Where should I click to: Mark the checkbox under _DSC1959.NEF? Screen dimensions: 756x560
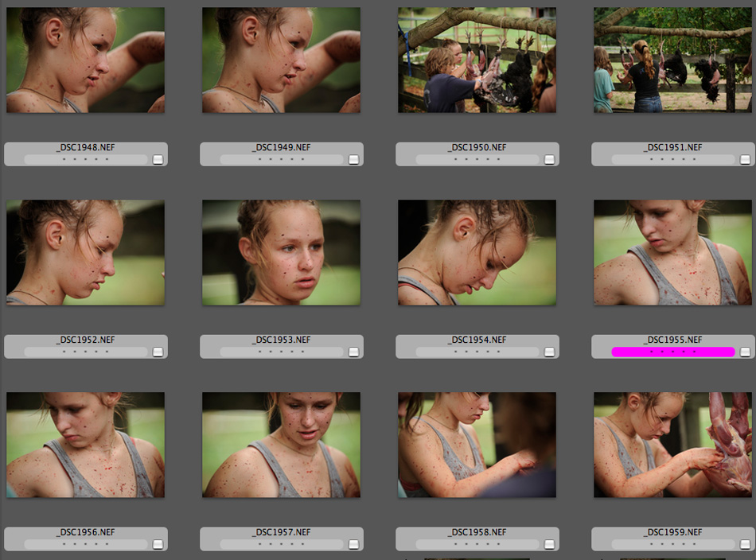[x=745, y=544]
